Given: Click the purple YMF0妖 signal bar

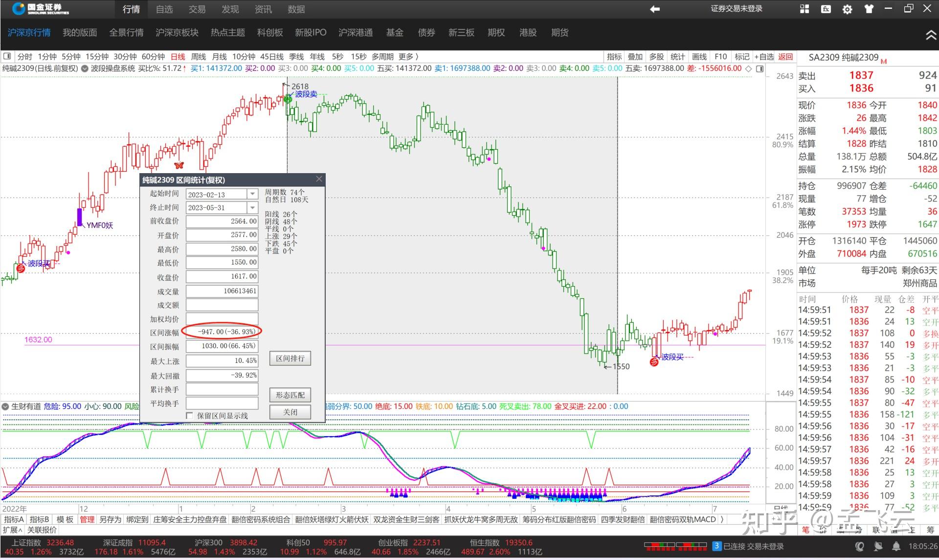Looking at the screenshot, I should 80,217.
